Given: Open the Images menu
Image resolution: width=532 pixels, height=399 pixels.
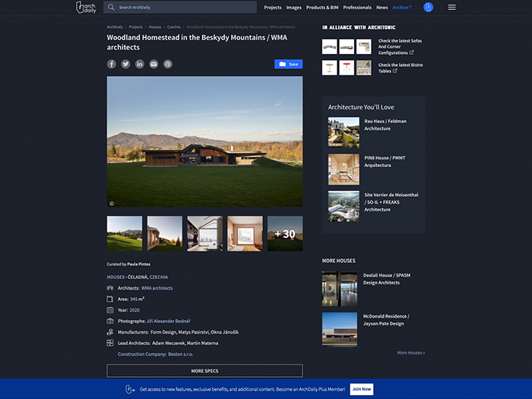Looking at the screenshot, I should (x=294, y=7).
